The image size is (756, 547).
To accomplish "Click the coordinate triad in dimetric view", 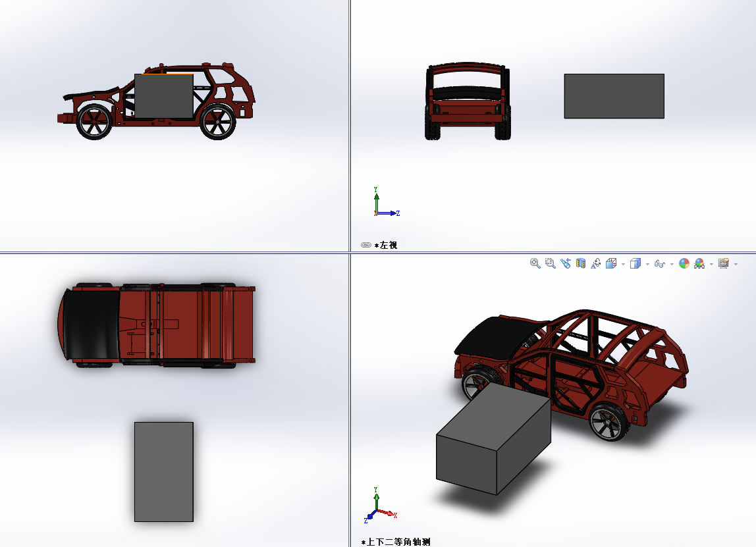I will 380,506.
